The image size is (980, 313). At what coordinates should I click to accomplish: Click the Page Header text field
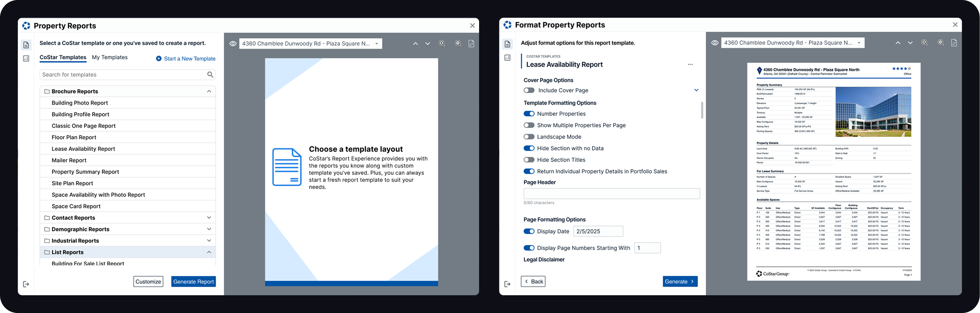611,193
